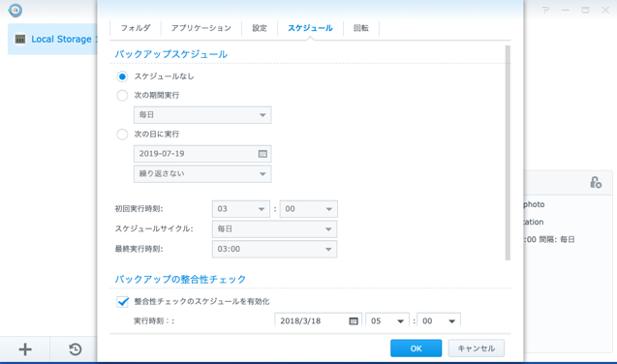Open the 初回実行時刻 hour dropdown 03
The height and width of the screenshot is (364, 617).
(241, 209)
